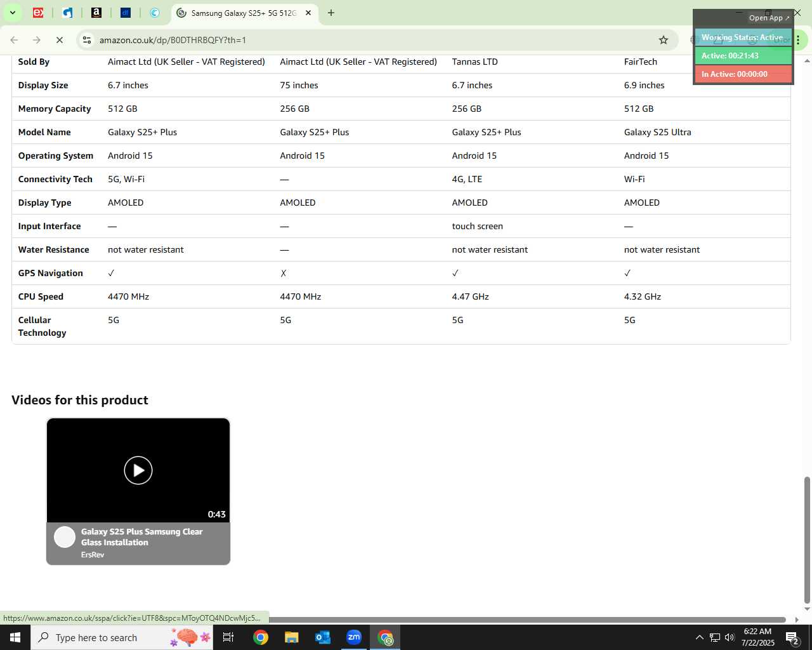812x650 pixels.
Task: Open Chrome three-dot menu
Action: (x=798, y=40)
